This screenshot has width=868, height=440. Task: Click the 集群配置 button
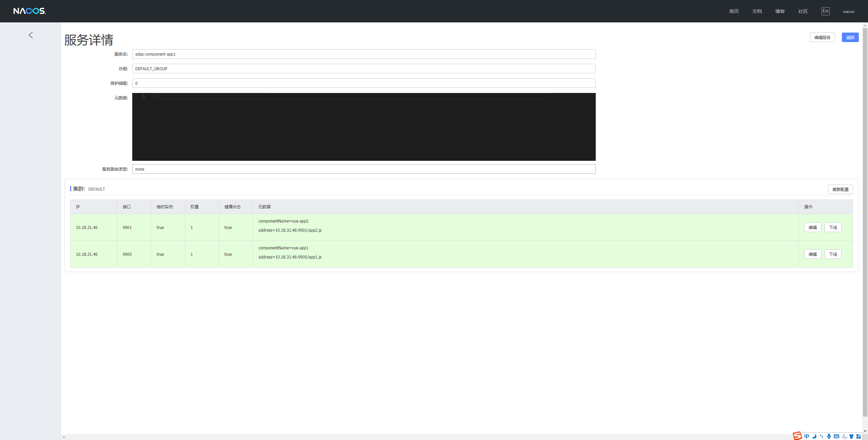(x=840, y=189)
